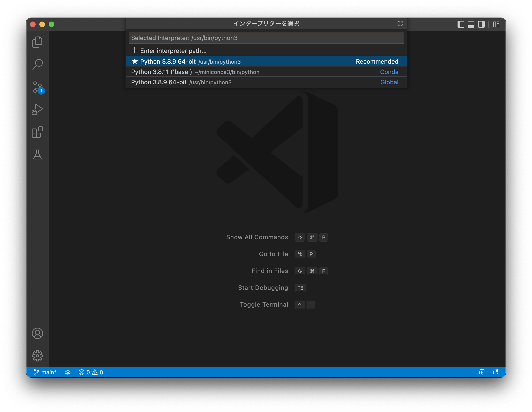
Task: Click the macOS close window red button
Action: (33, 24)
